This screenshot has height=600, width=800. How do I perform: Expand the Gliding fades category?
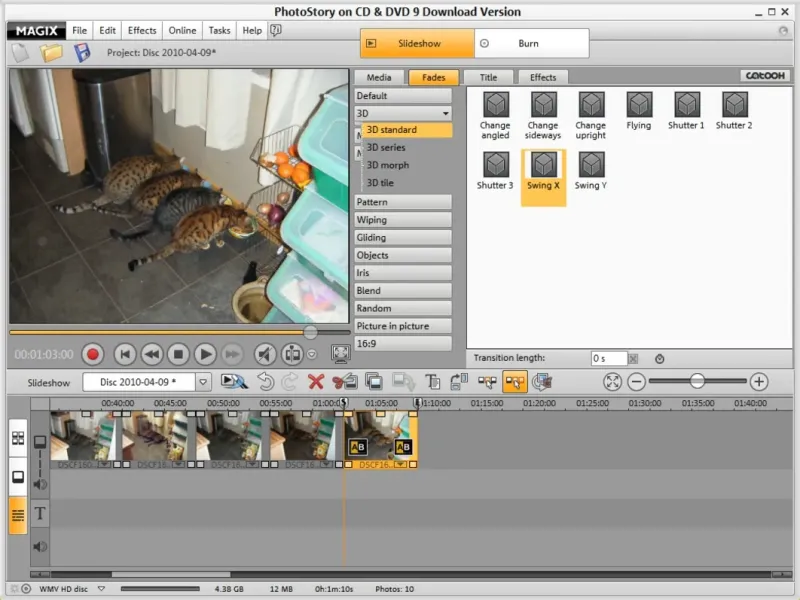click(403, 238)
